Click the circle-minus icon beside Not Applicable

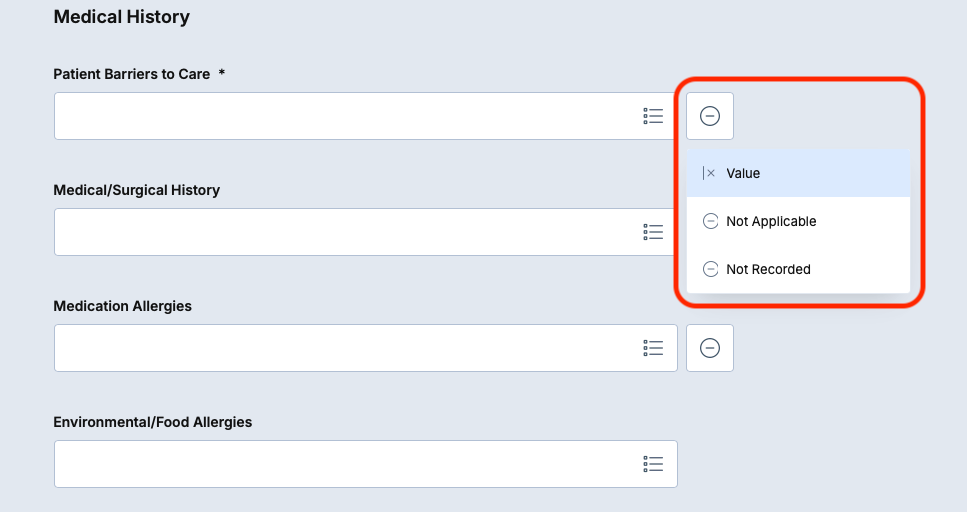710,221
